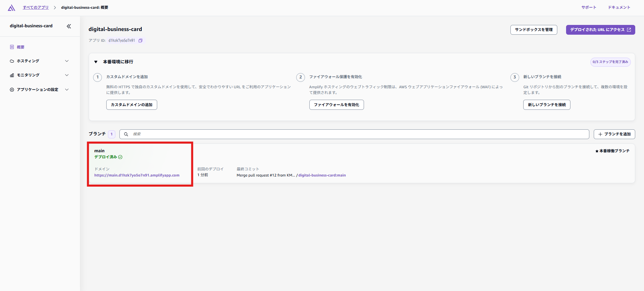Click the plus icon on ブランチを追加

600,134
